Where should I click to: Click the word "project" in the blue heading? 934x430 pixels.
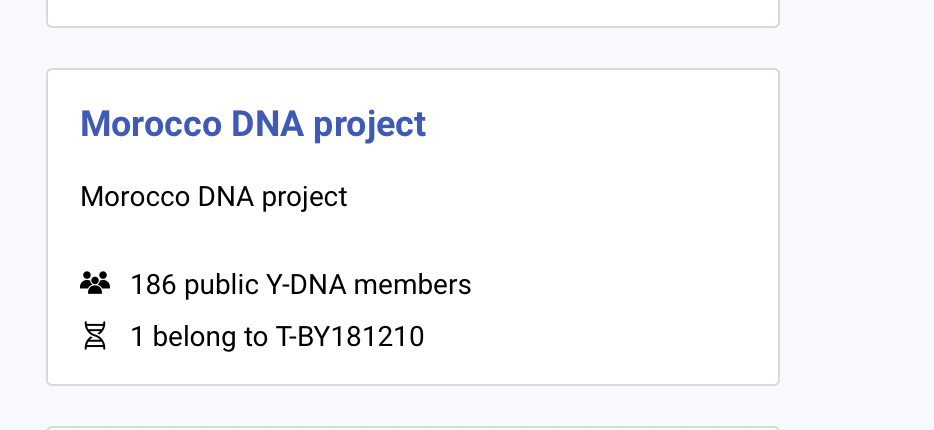tap(369, 124)
